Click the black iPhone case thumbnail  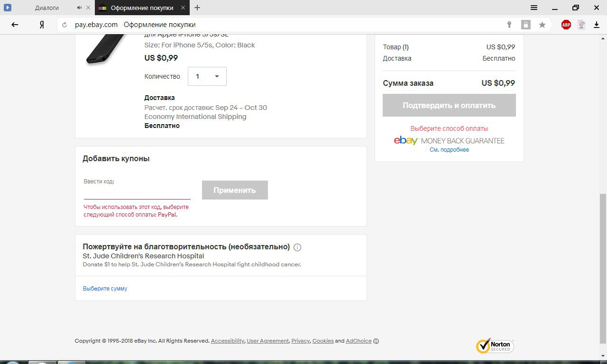point(105,49)
